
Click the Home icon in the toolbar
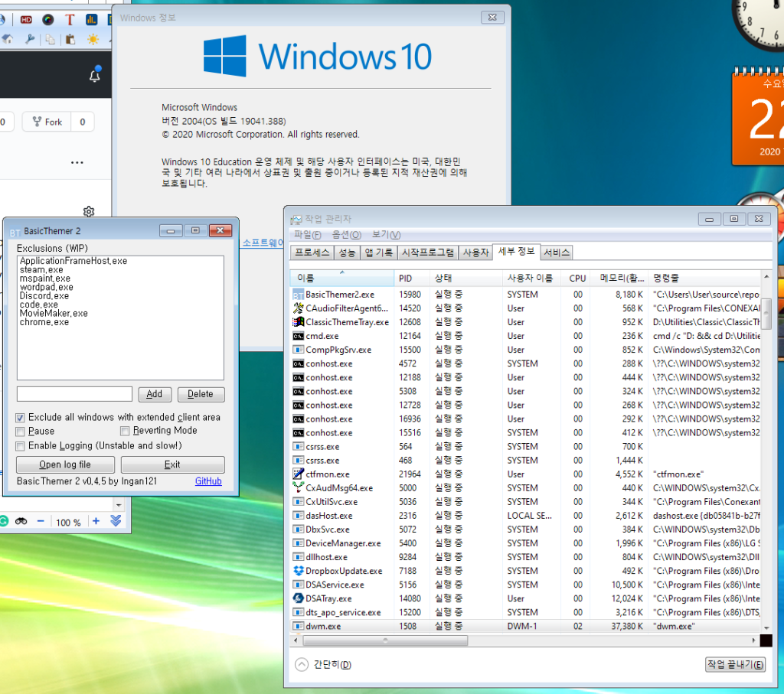(x=6, y=39)
